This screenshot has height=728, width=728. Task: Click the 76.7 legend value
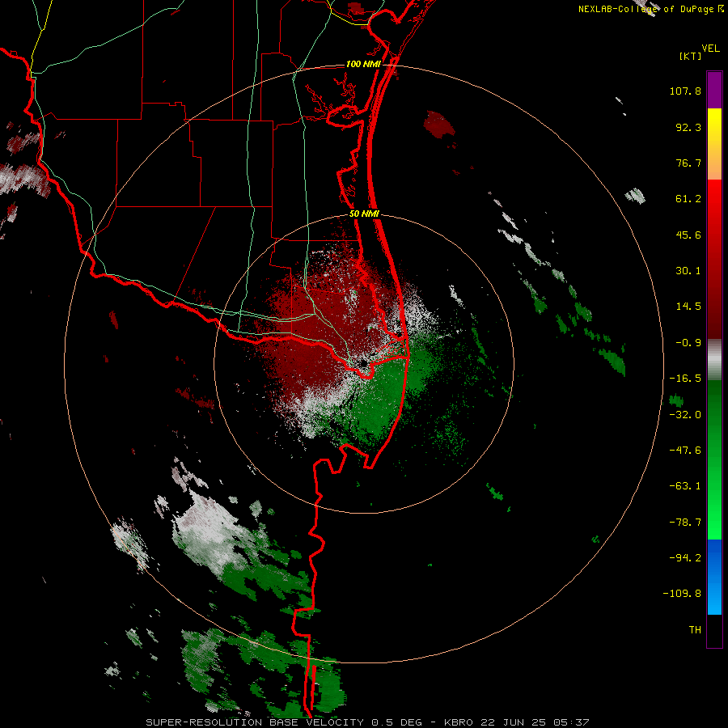tap(688, 163)
